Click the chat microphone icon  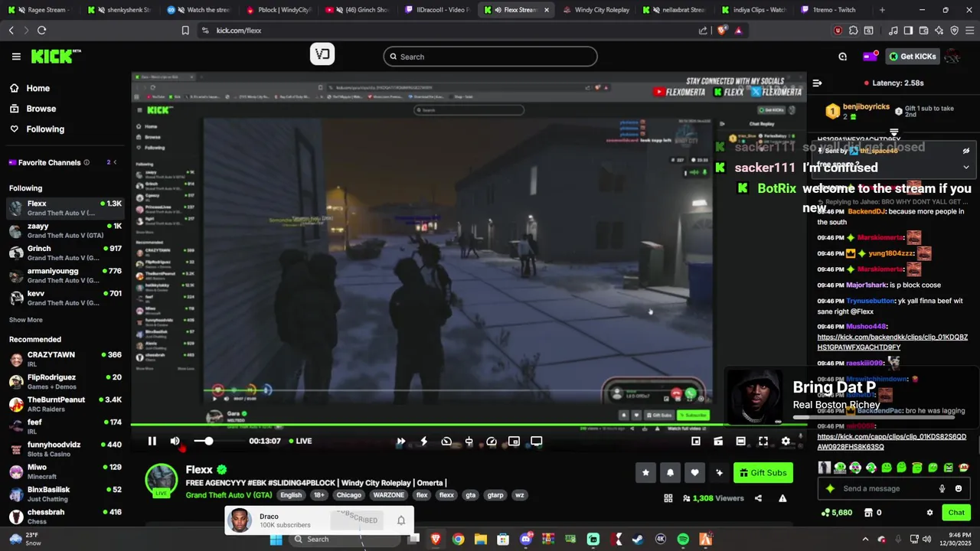[x=942, y=488]
